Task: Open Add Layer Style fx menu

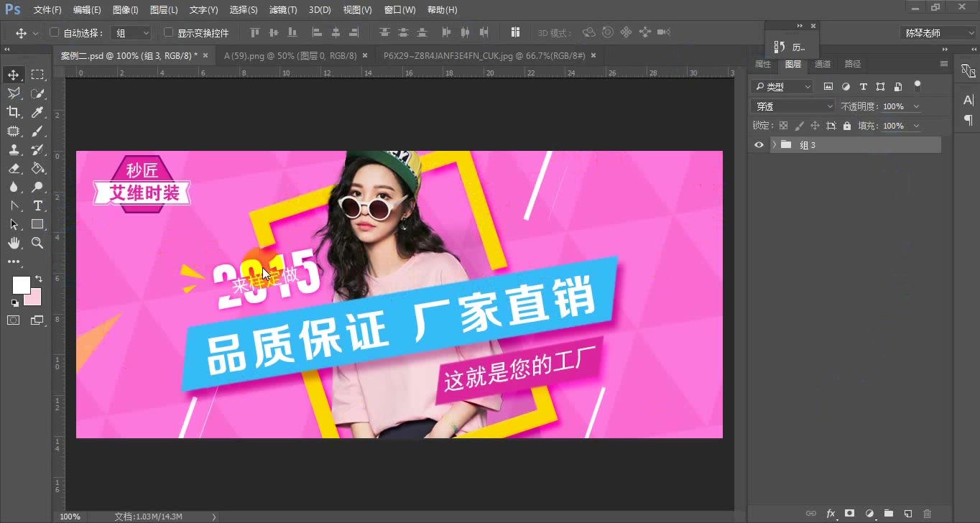Action: coord(831,514)
